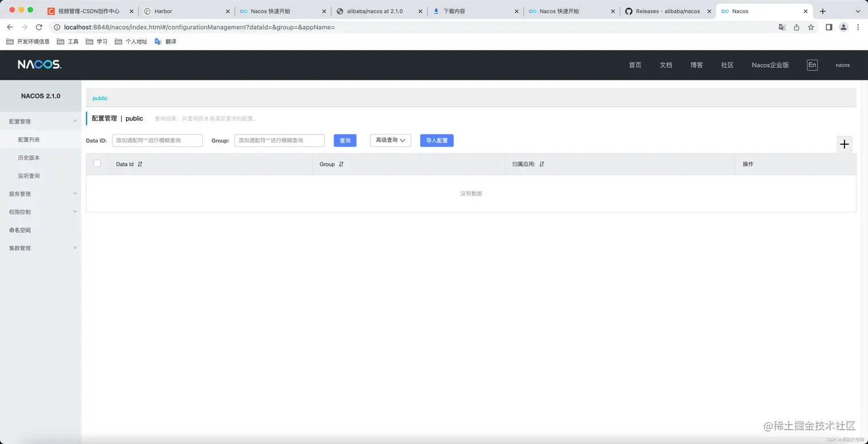The height and width of the screenshot is (444, 868).
Task: Open the browser profile avatar
Action: pos(843,27)
